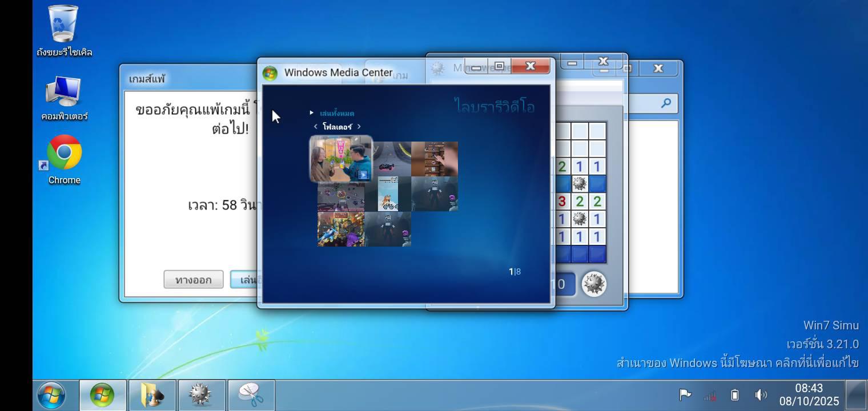The width and height of the screenshot is (868, 411).
Task: Launch the Chrome desktop shortcut
Action: click(x=64, y=160)
